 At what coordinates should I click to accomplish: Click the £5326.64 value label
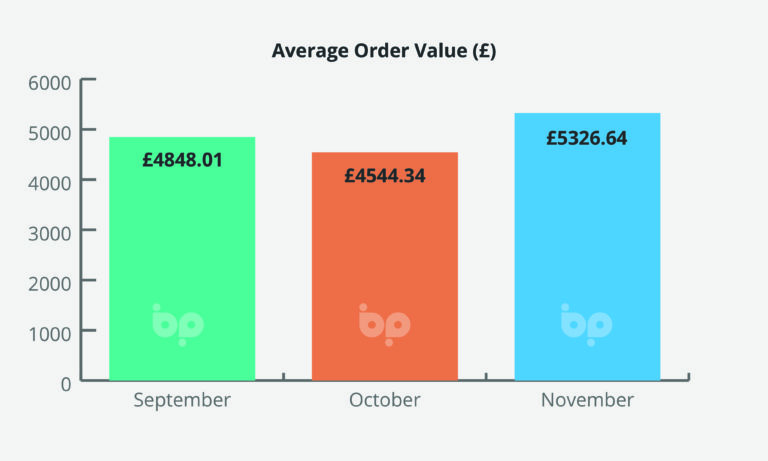coord(587,138)
